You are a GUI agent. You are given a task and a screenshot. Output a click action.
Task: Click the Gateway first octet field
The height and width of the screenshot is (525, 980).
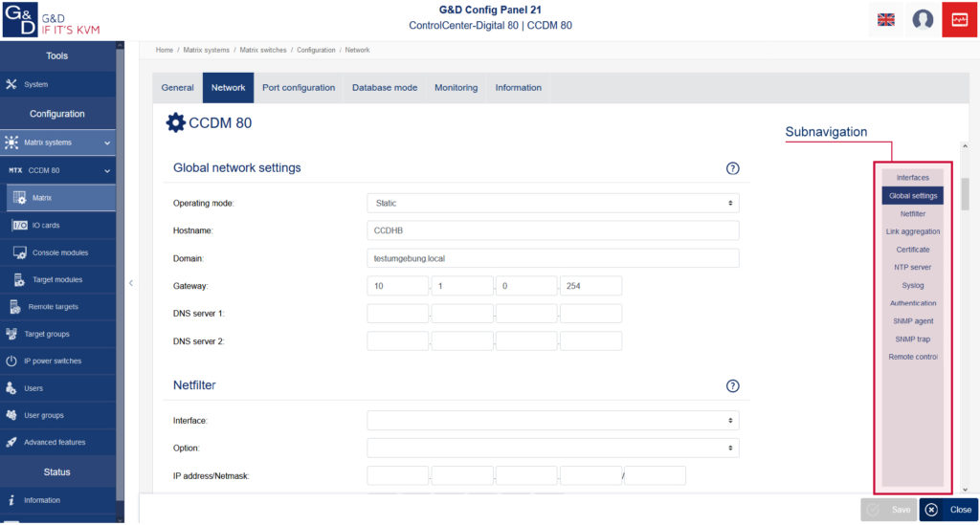click(397, 286)
